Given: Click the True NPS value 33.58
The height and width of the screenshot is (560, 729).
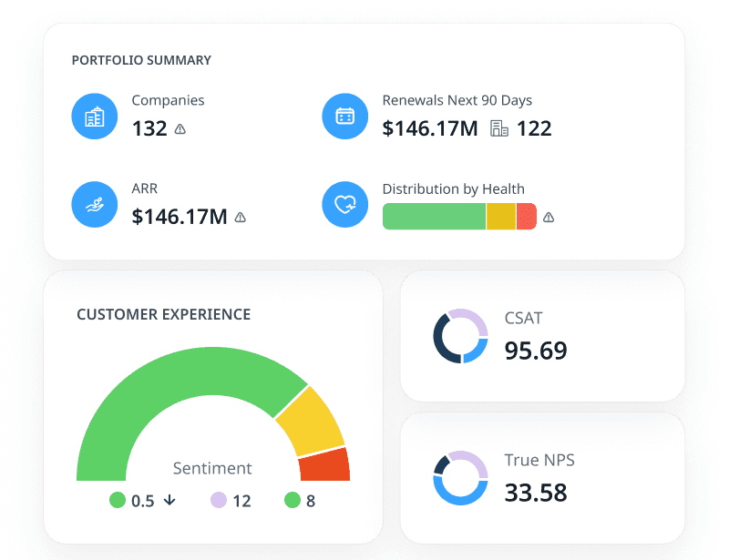Looking at the screenshot, I should click(x=537, y=493).
